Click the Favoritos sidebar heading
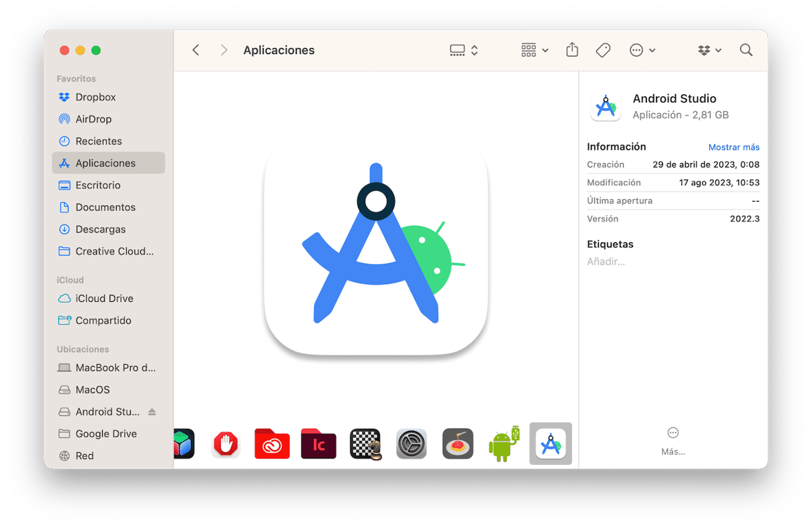Screen dimensions: 812x527 click(x=76, y=79)
